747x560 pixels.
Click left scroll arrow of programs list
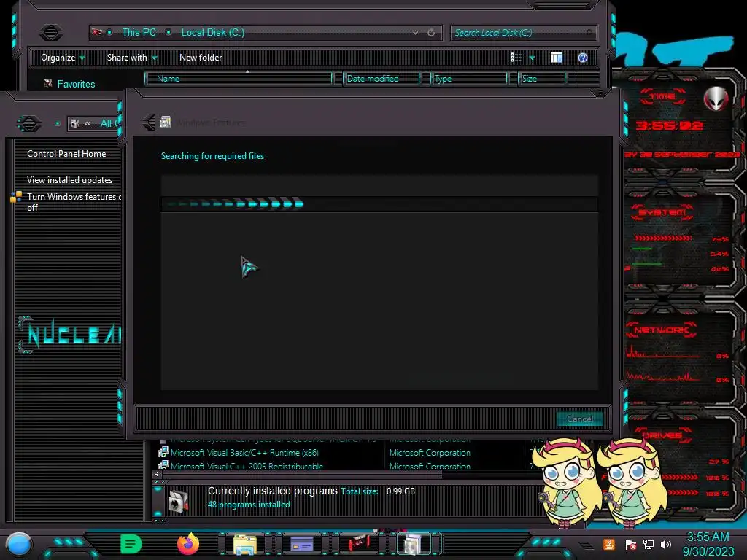157,474
